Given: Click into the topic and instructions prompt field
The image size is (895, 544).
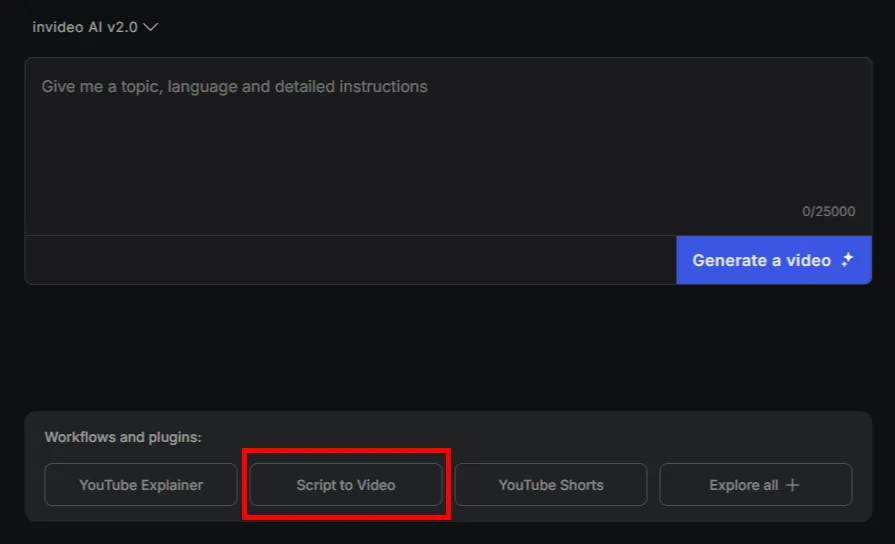Looking at the screenshot, I should click(448, 146).
